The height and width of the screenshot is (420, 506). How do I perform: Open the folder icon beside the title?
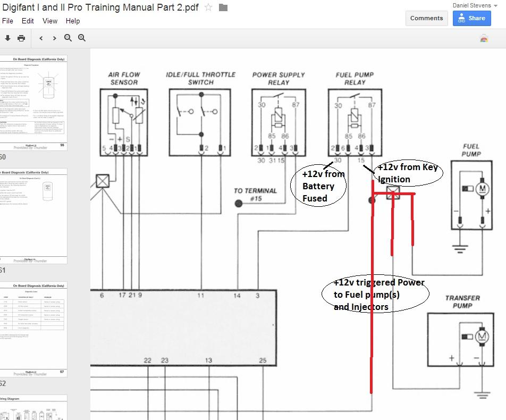(223, 7)
